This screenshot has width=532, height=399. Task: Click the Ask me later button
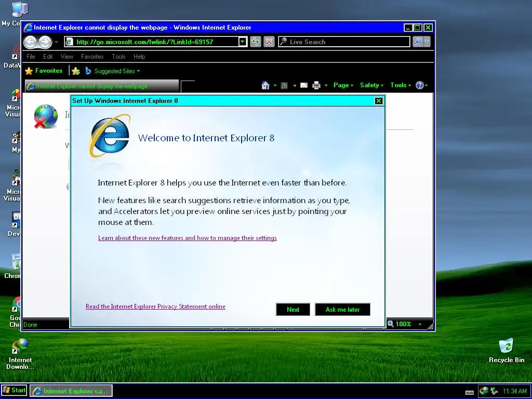[x=342, y=310]
